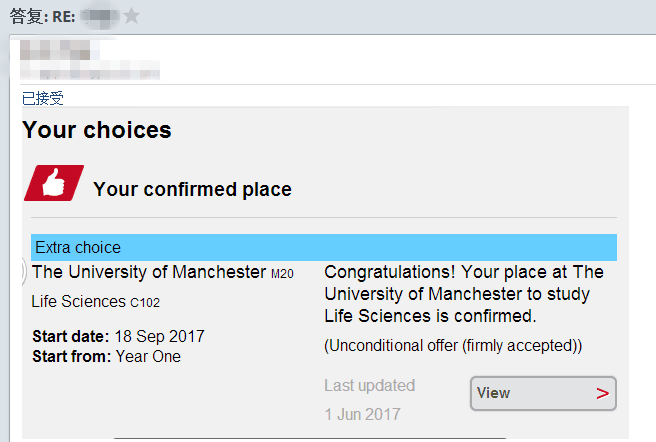Click the Start from Year One line
The height and width of the screenshot is (442, 656).
point(106,356)
